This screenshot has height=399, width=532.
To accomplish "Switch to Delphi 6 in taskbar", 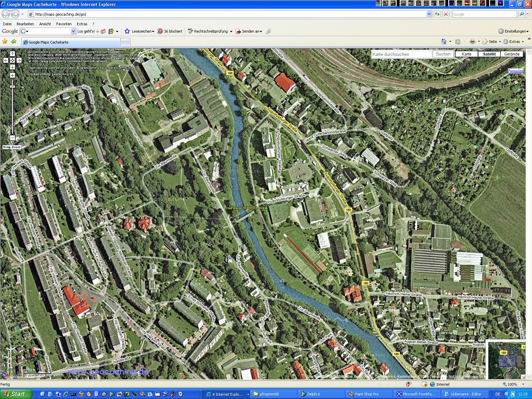I will tap(321, 394).
